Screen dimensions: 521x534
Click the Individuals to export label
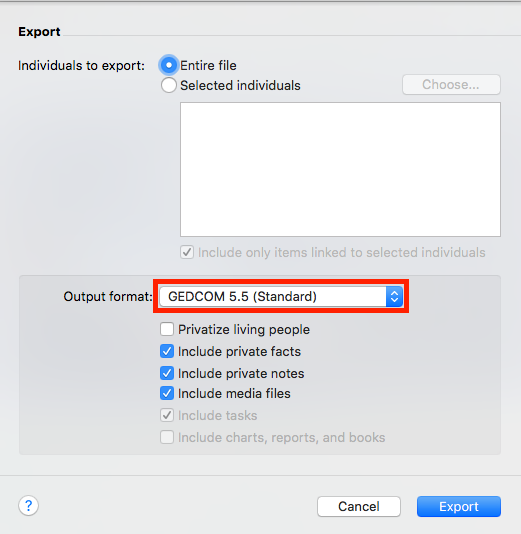(x=81, y=65)
